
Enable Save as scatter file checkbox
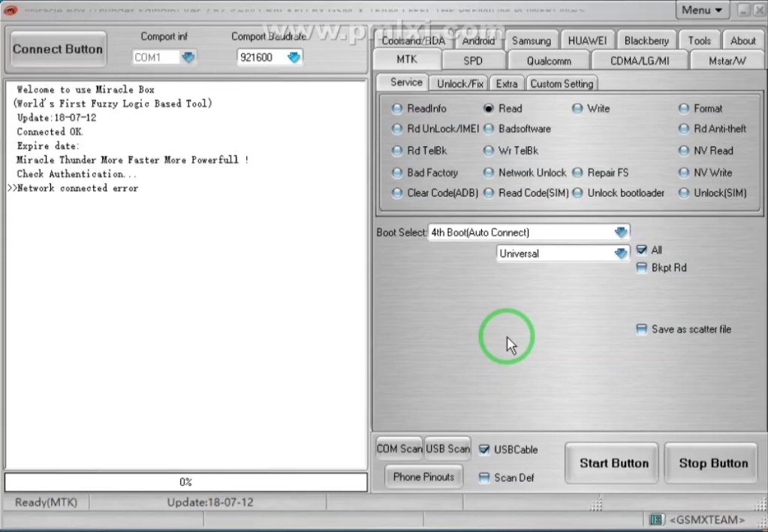(641, 329)
